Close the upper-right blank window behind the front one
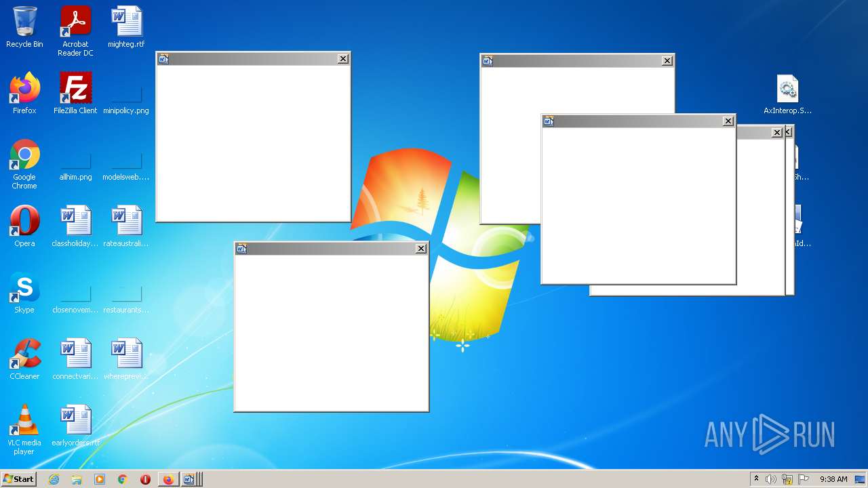Image resolution: width=868 pixels, height=488 pixels. tap(667, 61)
